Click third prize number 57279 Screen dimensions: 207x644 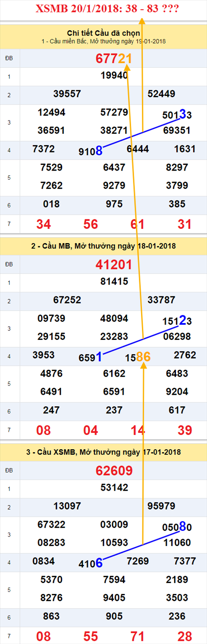tap(114, 112)
